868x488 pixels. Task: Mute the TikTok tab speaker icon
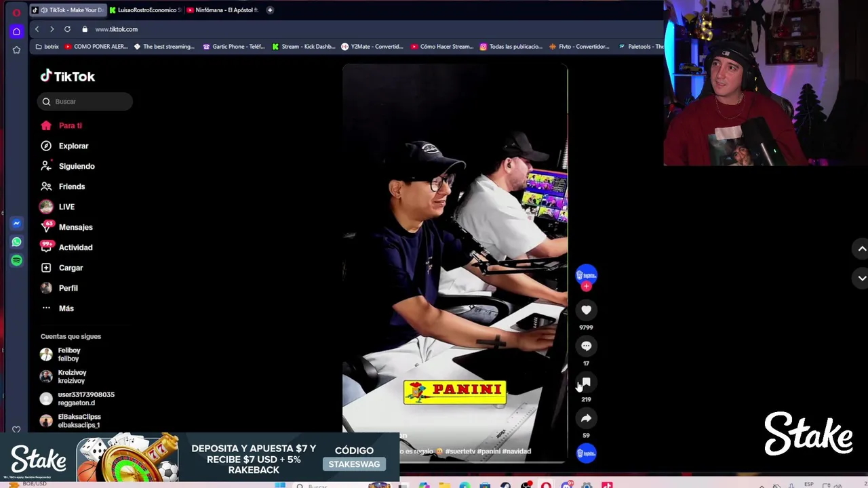43,10
